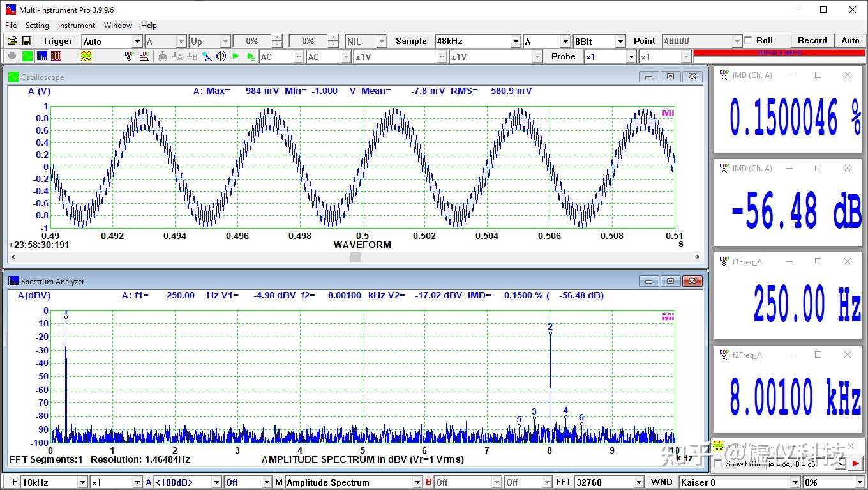868x490 pixels.
Task: Open the Signal Generator toolbar icon
Action: coord(86,56)
